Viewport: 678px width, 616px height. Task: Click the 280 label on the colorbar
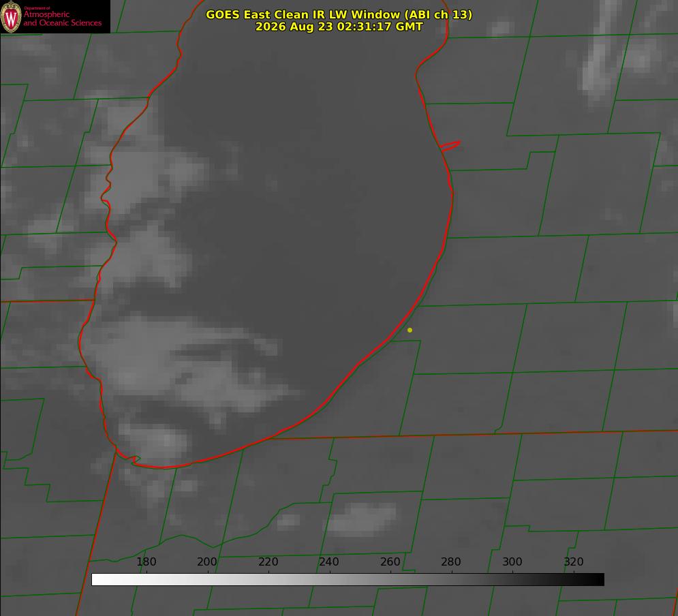(x=451, y=561)
